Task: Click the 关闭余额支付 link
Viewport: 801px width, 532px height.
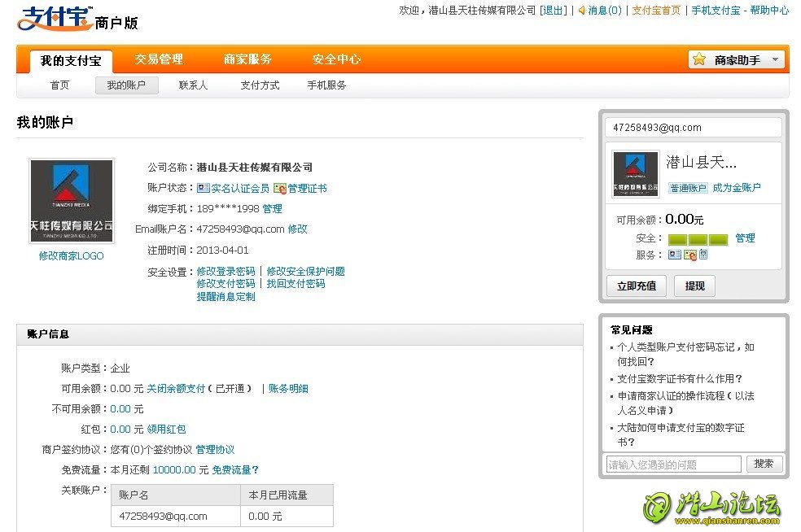Action: [x=177, y=389]
